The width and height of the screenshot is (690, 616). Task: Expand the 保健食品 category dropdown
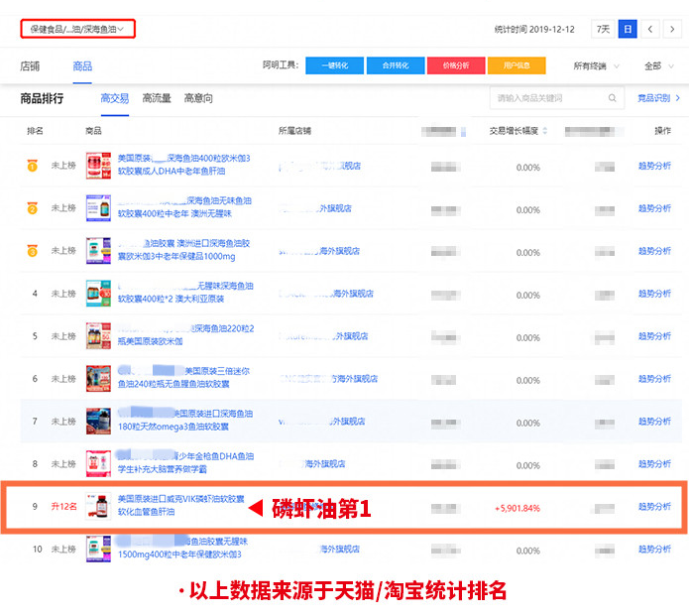[x=77, y=30]
